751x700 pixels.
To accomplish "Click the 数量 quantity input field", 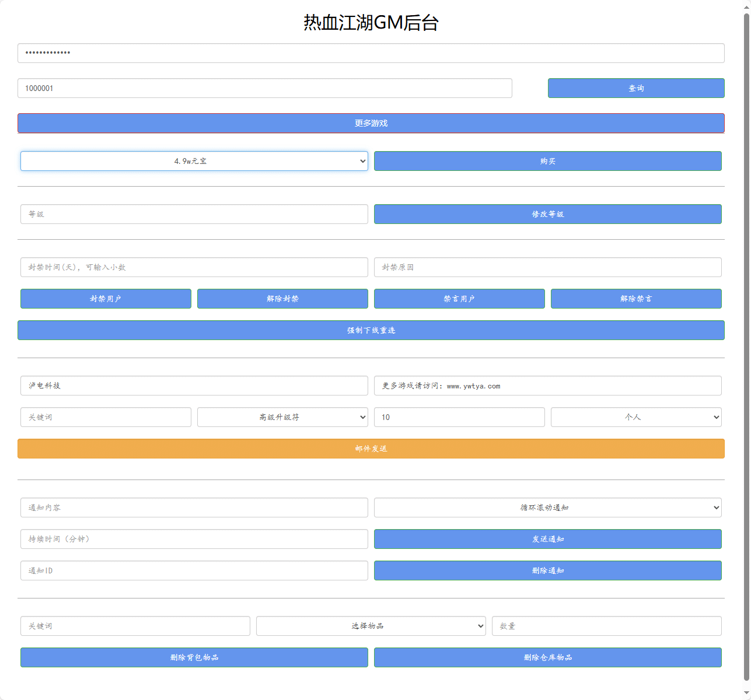I will (607, 626).
